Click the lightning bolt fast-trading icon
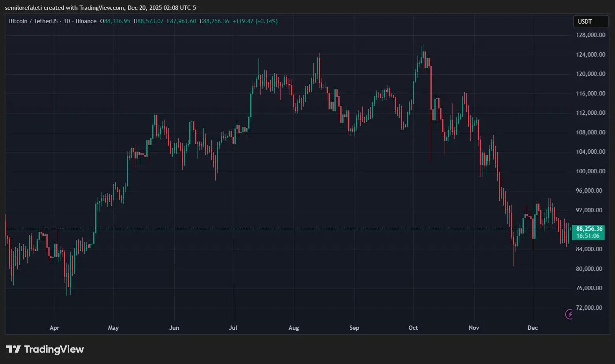Viewport: 615px width, 364px height. pos(568,314)
